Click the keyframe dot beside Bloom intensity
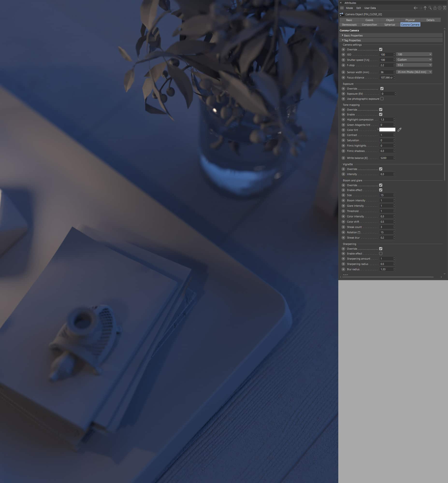Image resolution: width=448 pixels, height=483 pixels. point(343,200)
